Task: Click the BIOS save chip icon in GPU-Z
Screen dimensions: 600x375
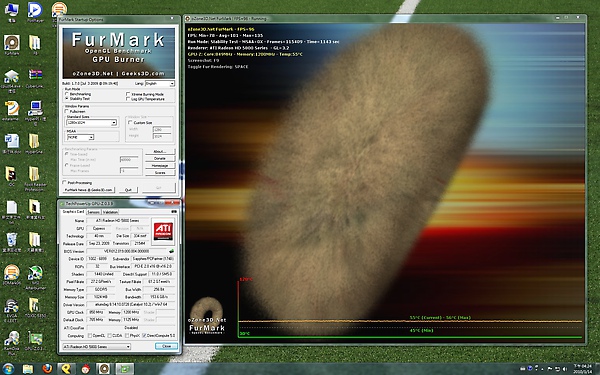Action: tap(171, 251)
